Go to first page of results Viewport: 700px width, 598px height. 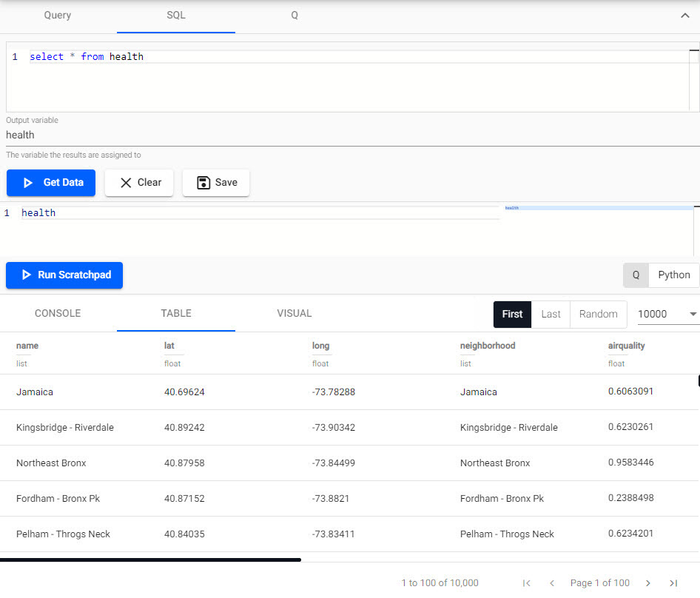coord(526,583)
